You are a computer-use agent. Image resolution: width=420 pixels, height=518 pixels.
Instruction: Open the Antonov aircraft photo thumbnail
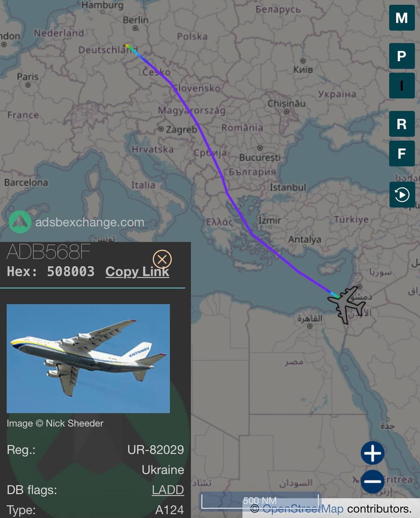(x=88, y=358)
